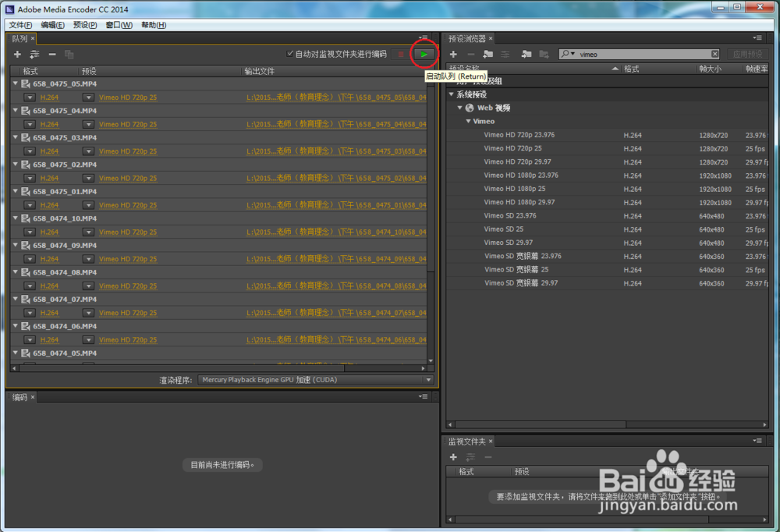The width and height of the screenshot is (780, 532).
Task: Open the preset dropdown for 658_0474_10.MP4
Action: (x=89, y=232)
